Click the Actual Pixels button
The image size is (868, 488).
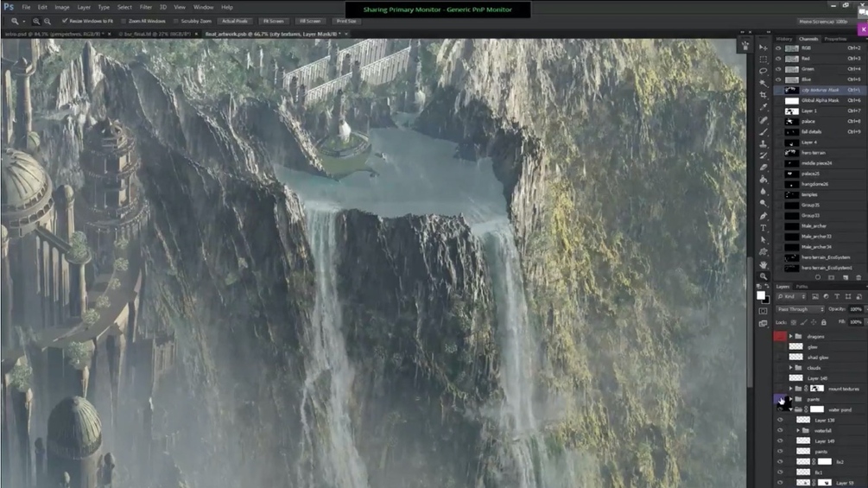pos(235,21)
